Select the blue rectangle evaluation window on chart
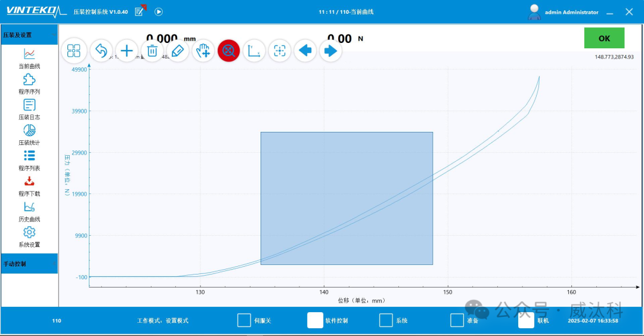 346,198
